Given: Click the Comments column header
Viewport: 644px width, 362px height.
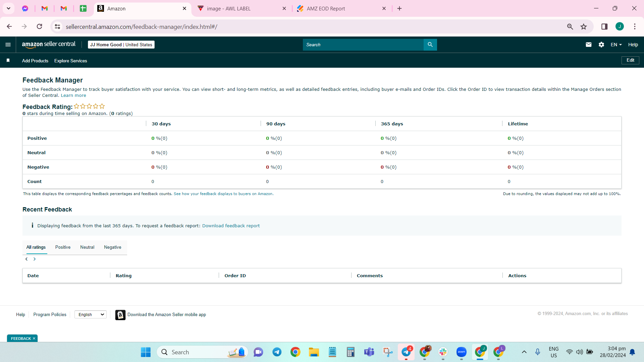Looking at the screenshot, I should [x=370, y=276].
